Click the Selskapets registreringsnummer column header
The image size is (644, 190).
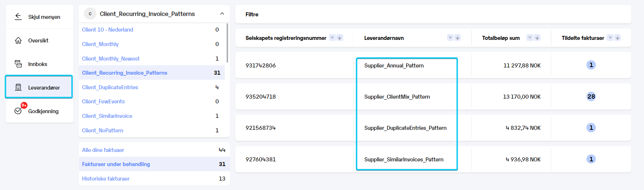click(286, 38)
